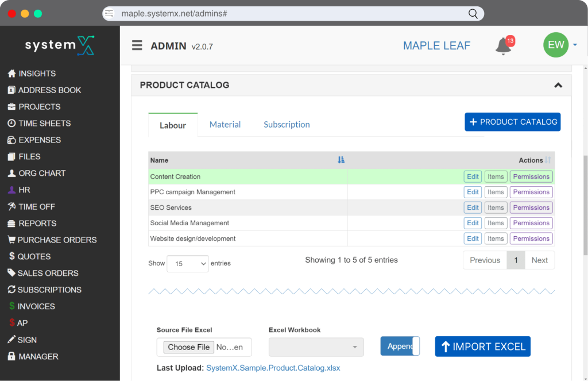Open the SystemX.Sample.Product.Catalog.xlsx link
The image size is (588, 381).
point(273,368)
